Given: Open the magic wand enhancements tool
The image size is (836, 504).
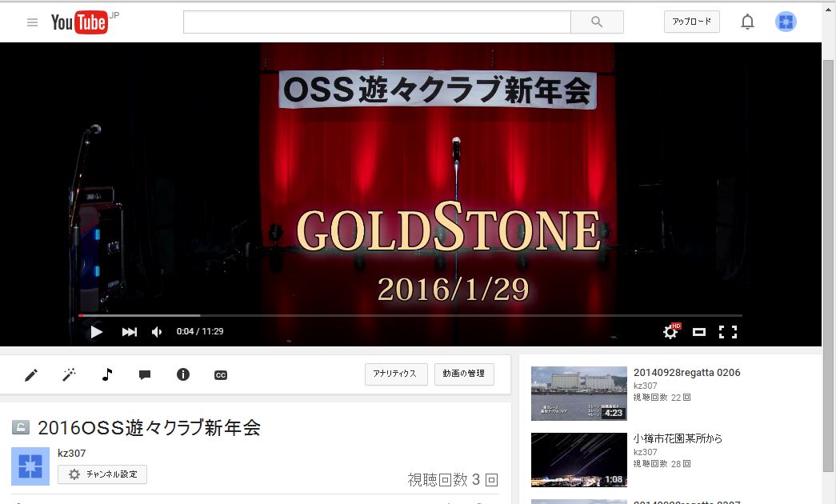Looking at the screenshot, I should pyautogui.click(x=70, y=374).
